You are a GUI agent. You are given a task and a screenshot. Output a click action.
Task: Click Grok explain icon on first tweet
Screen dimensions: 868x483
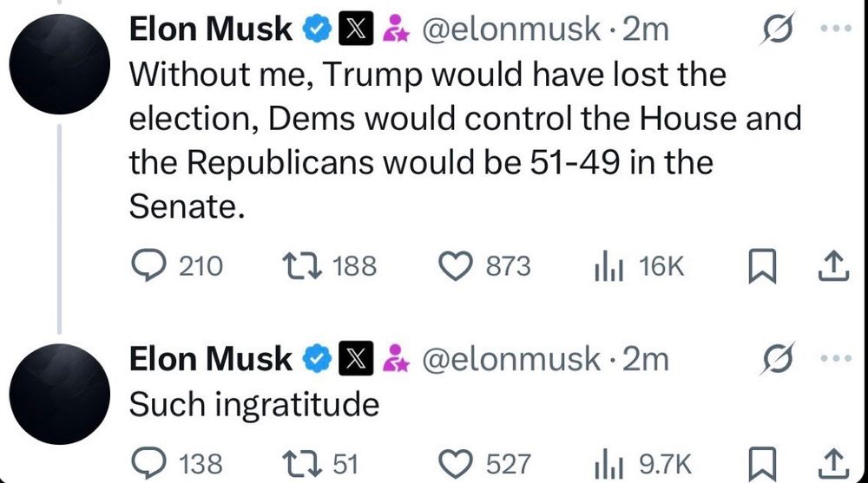[x=777, y=29]
